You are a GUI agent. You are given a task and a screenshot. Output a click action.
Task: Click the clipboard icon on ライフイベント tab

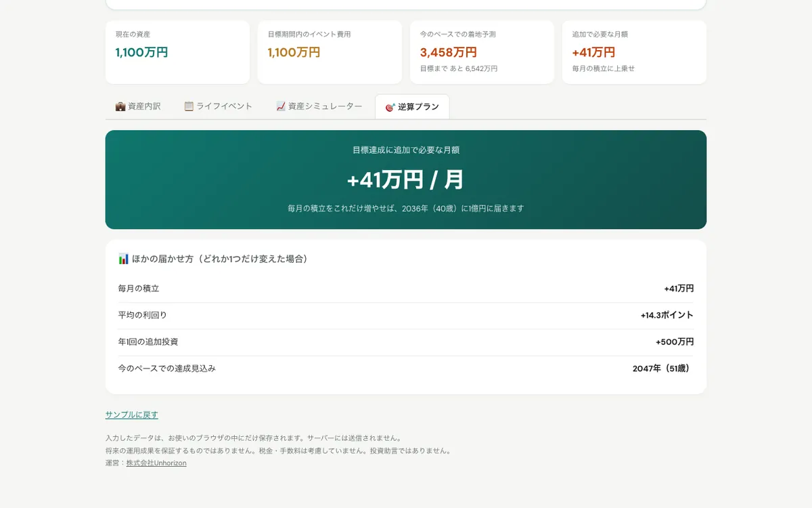tap(189, 106)
